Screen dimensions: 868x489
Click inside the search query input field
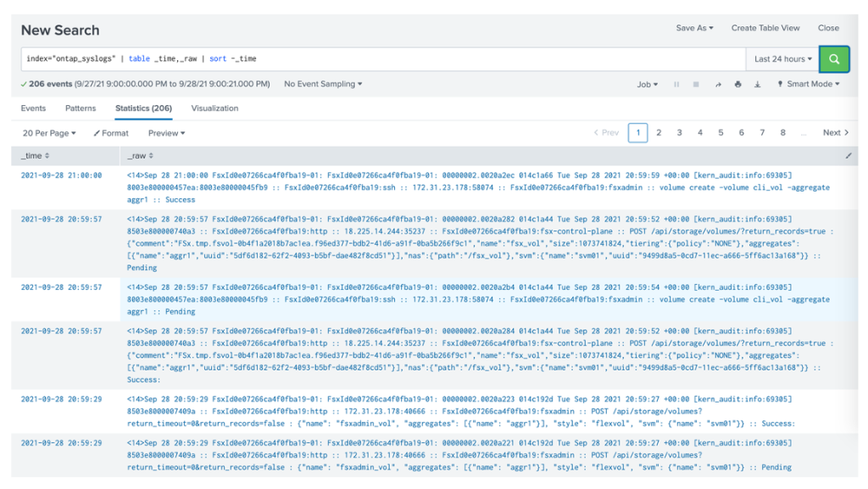[x=339, y=58]
